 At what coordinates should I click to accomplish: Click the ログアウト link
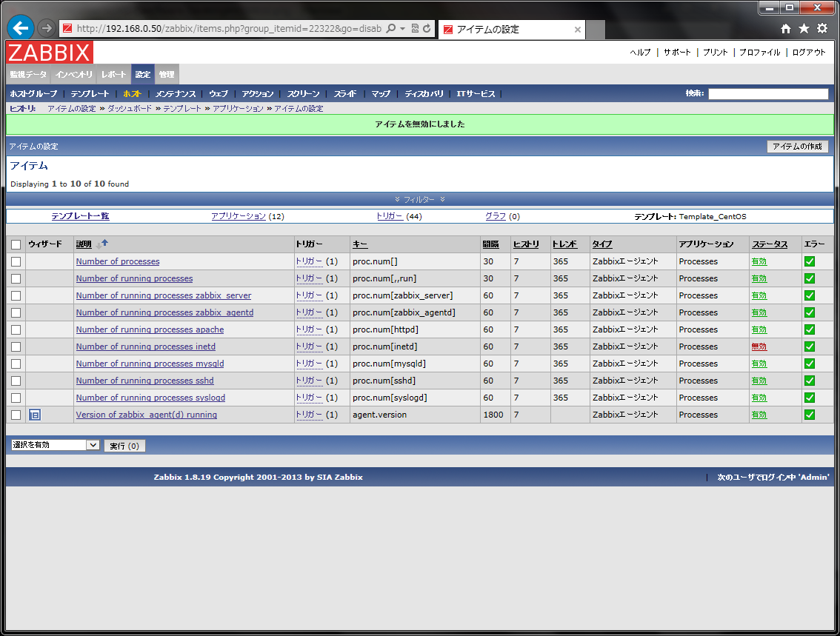809,52
